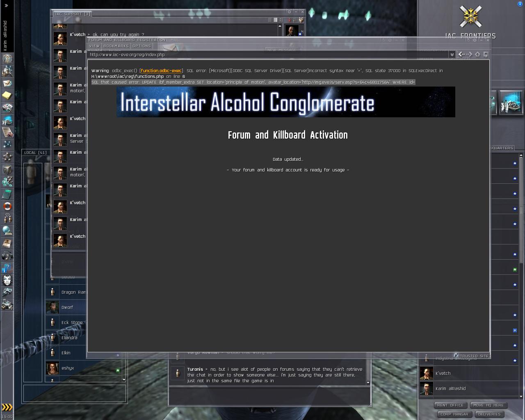525x420 pixels.
Task: Click the Move HQ Here button
Action: tap(488, 405)
